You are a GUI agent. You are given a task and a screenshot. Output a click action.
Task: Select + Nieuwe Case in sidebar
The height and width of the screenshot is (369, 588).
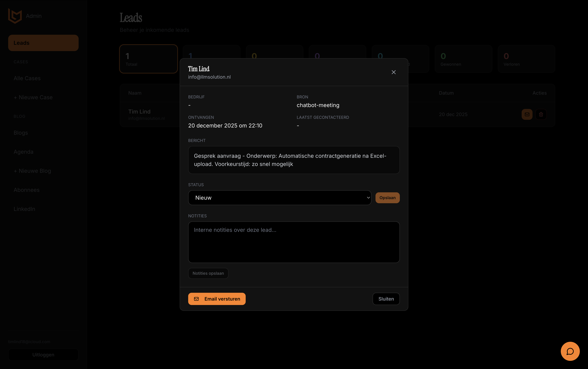[33, 97]
